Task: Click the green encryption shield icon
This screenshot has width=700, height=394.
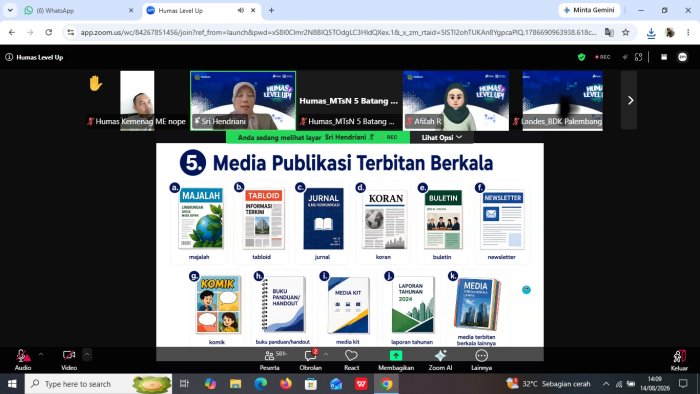Action: click(x=581, y=57)
